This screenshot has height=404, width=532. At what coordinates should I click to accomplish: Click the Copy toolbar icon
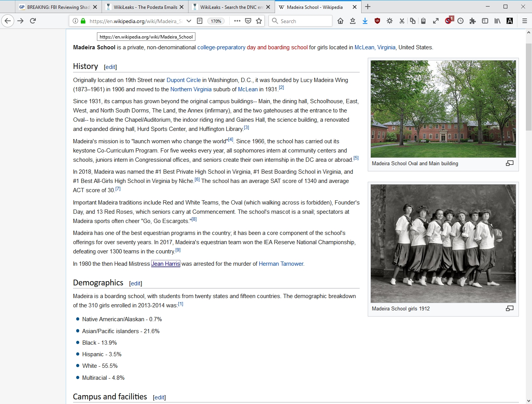click(413, 21)
